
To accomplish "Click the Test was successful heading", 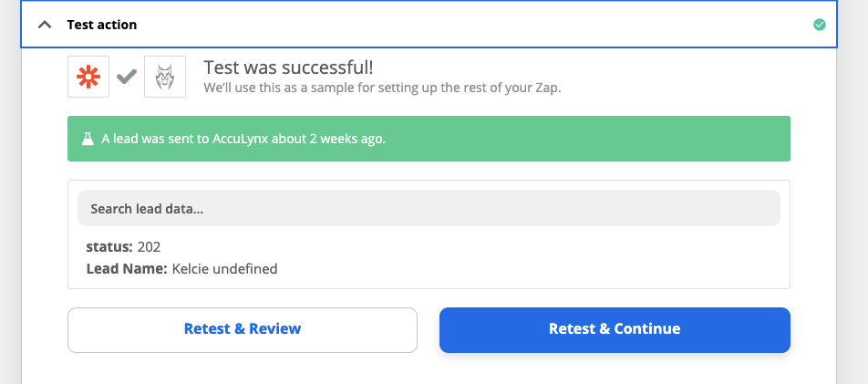I will (288, 67).
